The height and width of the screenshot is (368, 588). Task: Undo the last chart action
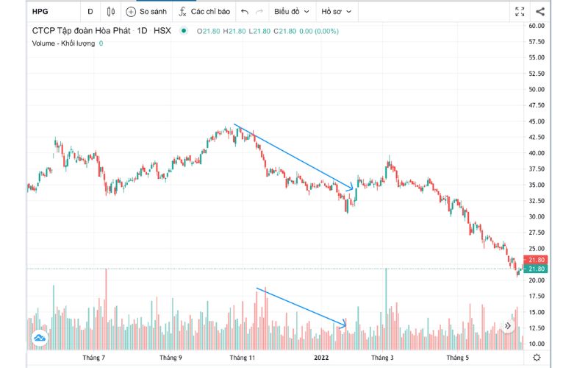(245, 12)
